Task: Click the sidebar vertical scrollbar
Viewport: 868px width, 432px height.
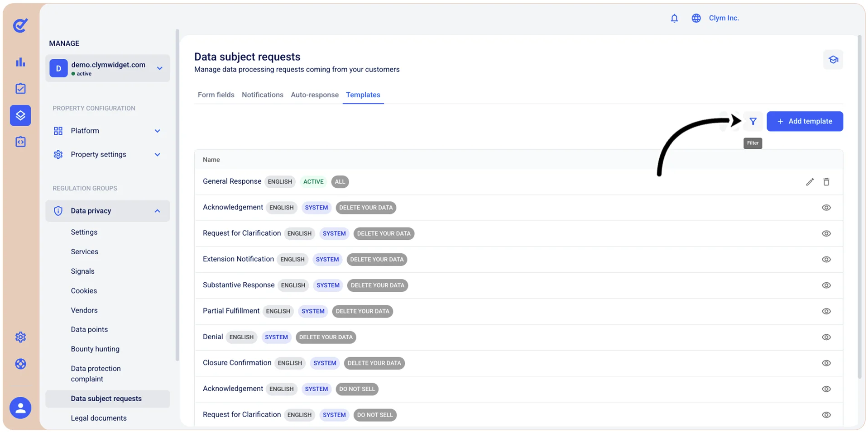Action: [x=177, y=195]
